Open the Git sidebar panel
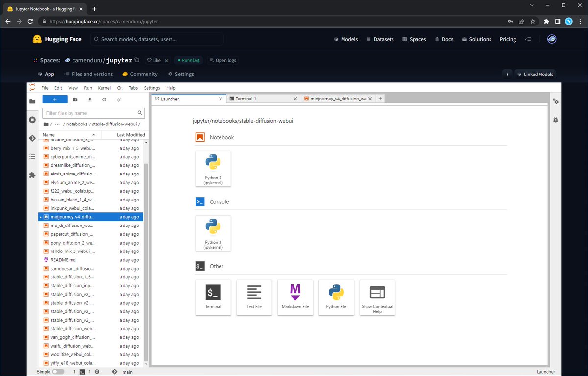This screenshot has height=376, width=588. [32, 138]
